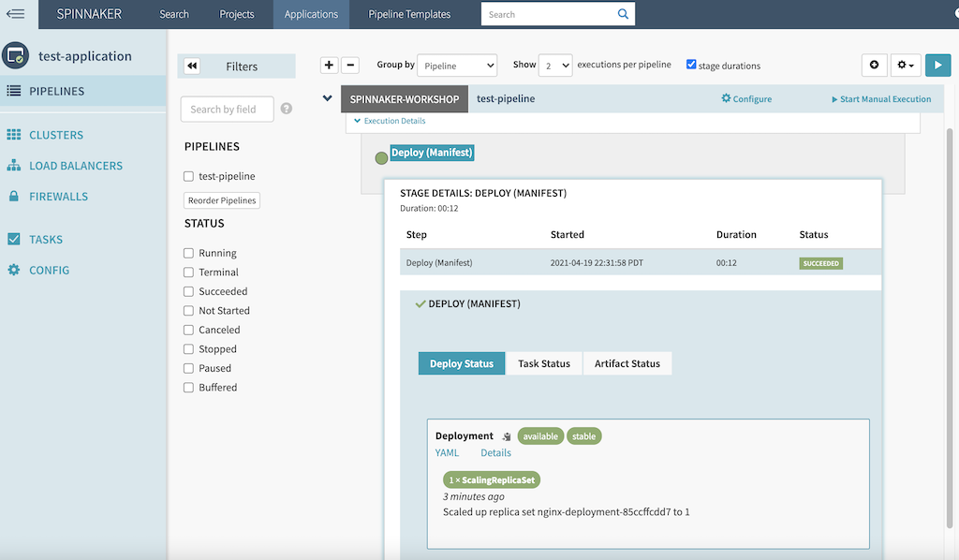Click the 1 × ScalingReplicaSet badge

(x=492, y=479)
